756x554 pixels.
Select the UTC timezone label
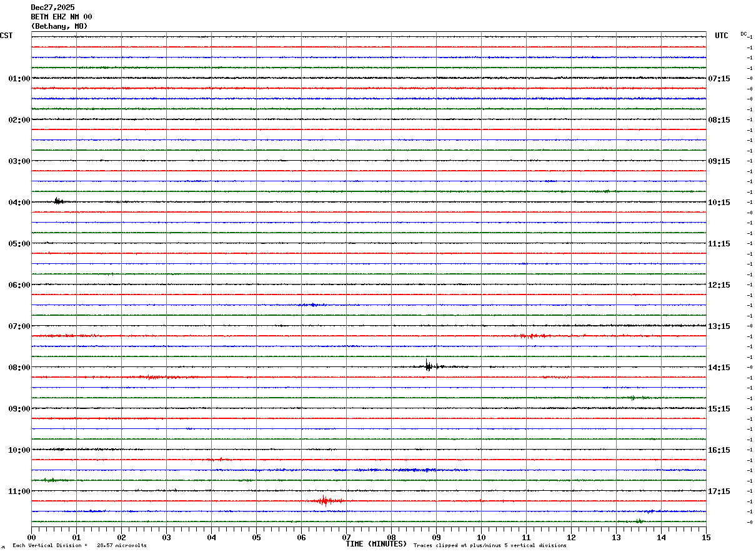tap(722, 36)
